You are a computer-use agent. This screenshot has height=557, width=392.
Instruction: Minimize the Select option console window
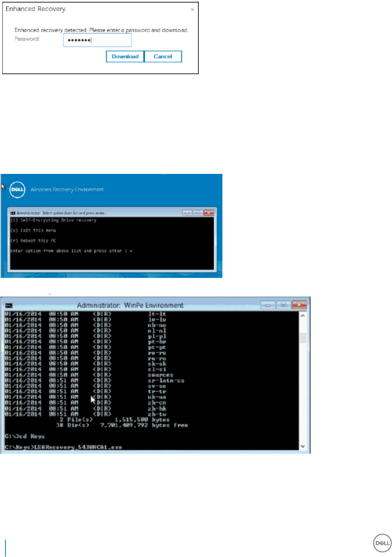(187, 213)
